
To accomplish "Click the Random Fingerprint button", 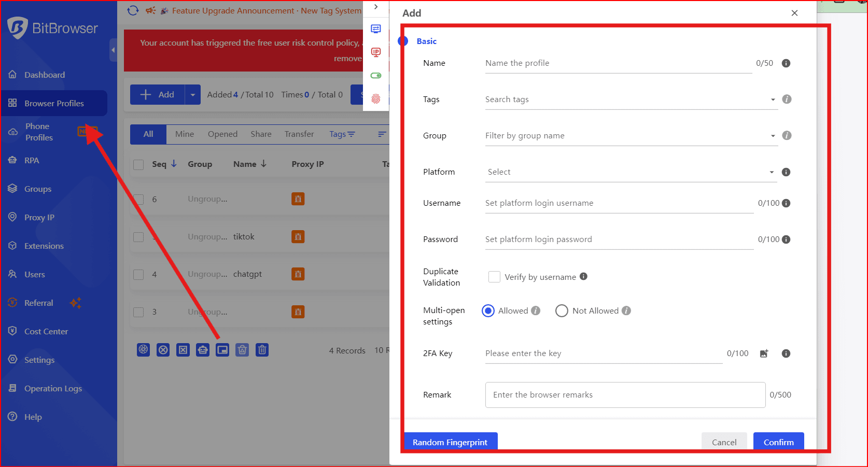I will [x=450, y=442].
